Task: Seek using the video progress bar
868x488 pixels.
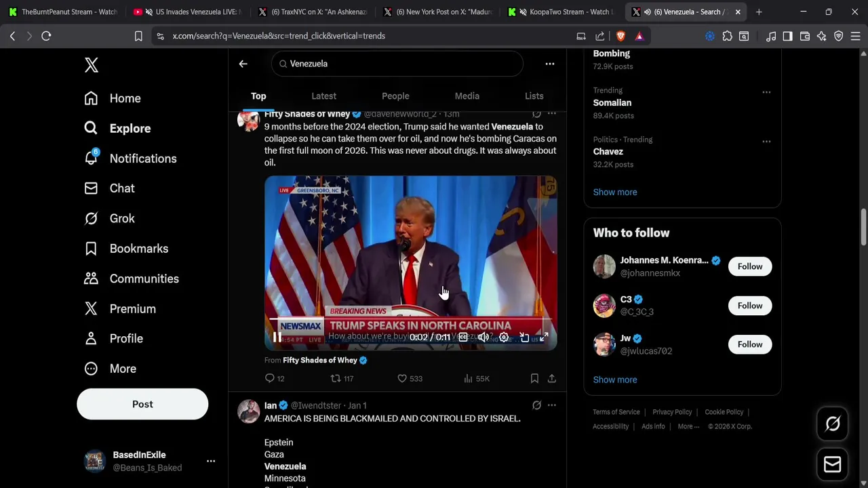Action: point(410,319)
